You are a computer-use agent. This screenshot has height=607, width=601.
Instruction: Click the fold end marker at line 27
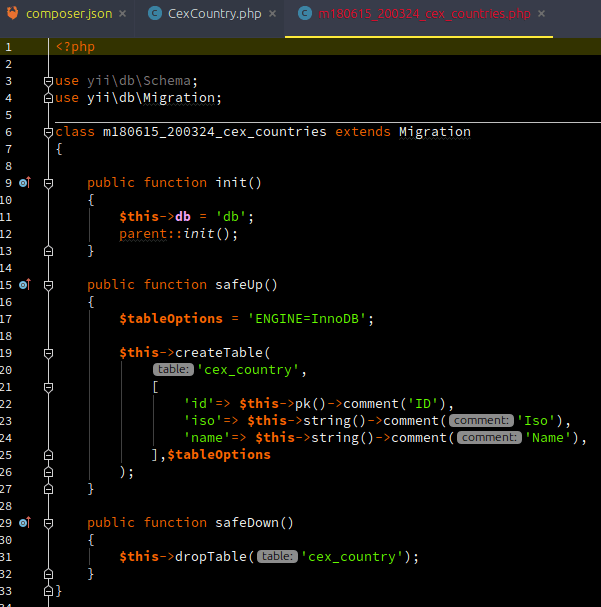point(48,489)
